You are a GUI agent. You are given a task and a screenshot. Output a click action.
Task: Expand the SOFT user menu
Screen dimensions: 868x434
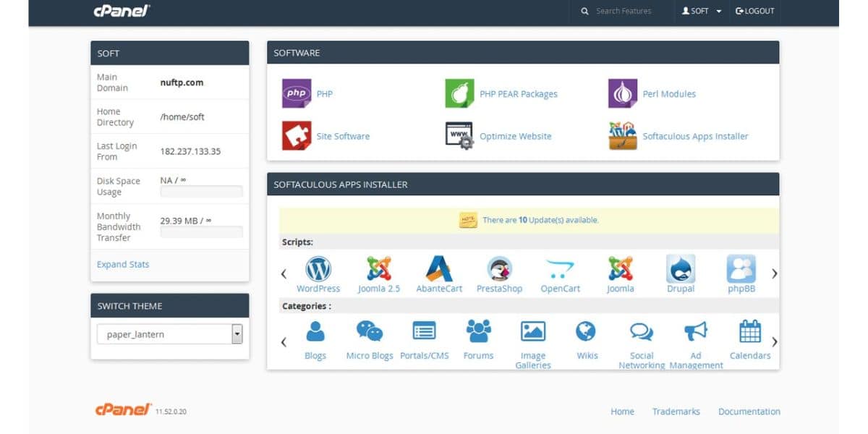pos(702,12)
